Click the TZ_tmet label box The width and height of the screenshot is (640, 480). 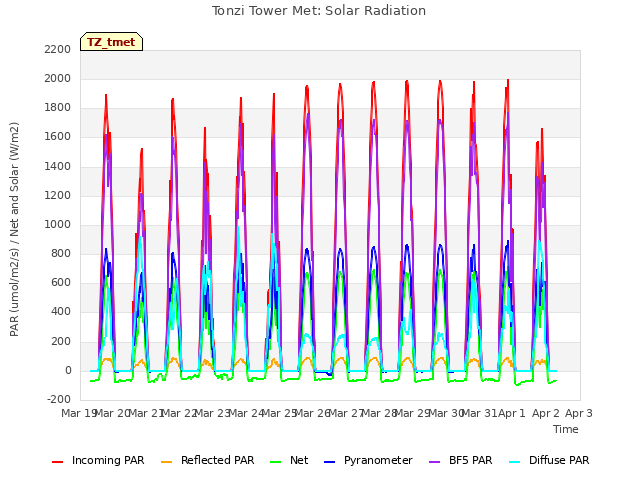(111, 42)
